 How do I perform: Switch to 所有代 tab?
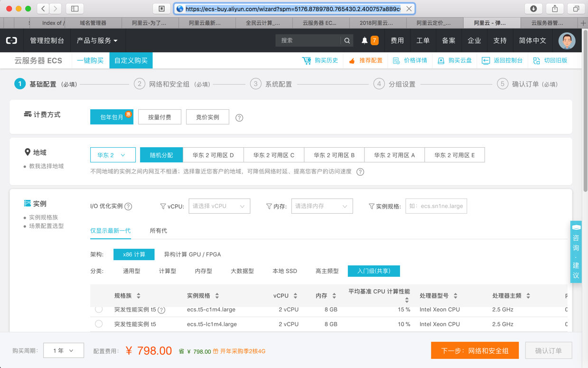[159, 231]
